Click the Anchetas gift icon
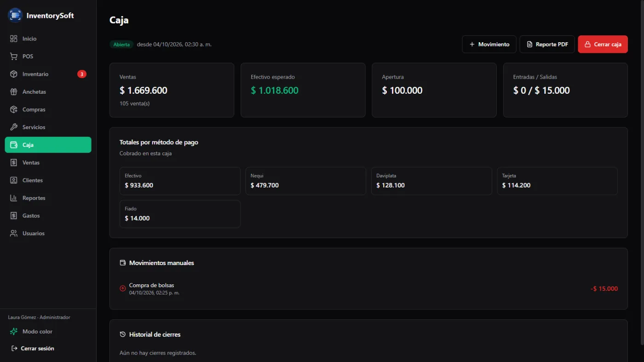 point(14,92)
